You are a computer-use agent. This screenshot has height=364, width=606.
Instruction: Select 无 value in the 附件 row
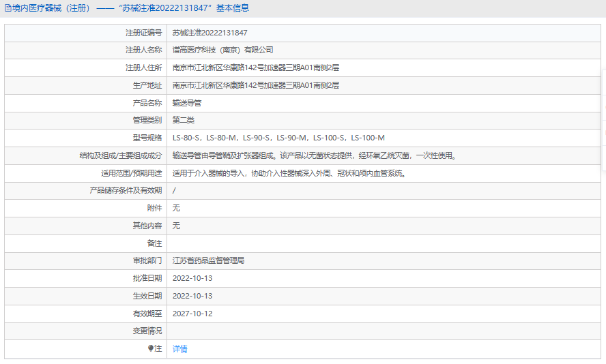pos(176,208)
